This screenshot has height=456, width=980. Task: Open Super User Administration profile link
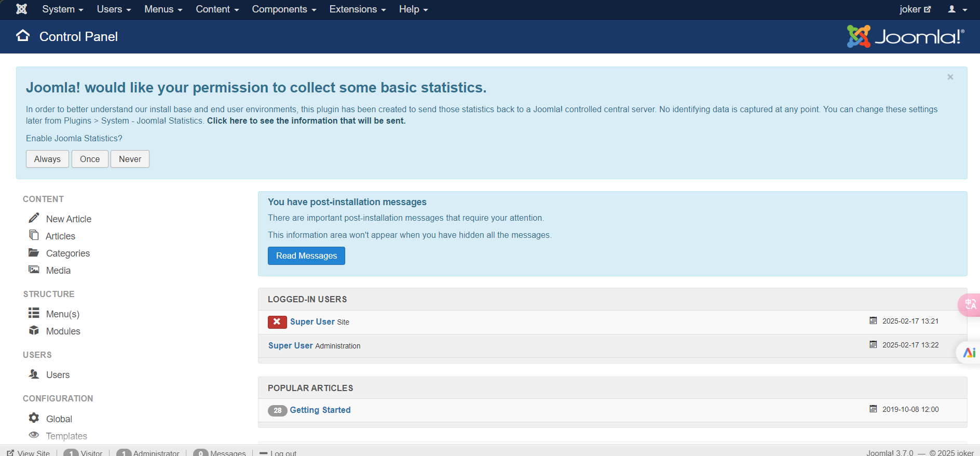[291, 345]
